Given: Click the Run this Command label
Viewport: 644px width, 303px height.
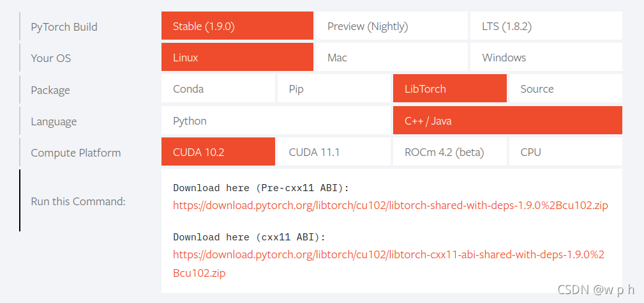Looking at the screenshot, I should [78, 201].
